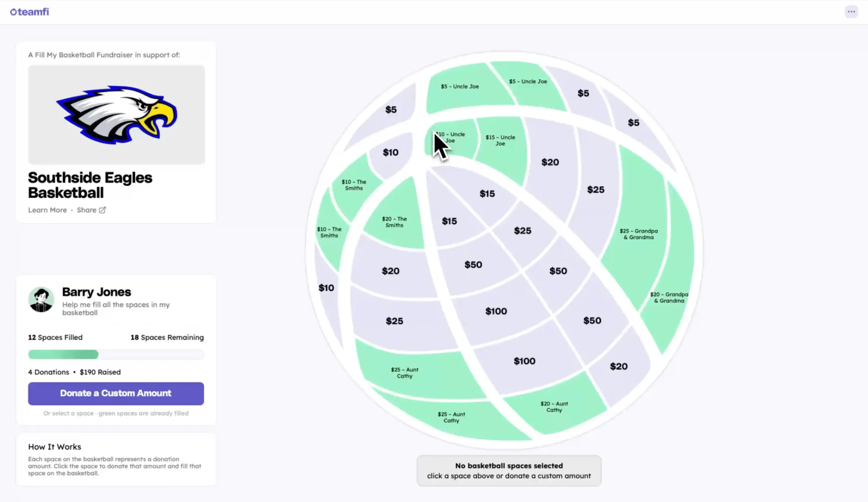Select the $5 space at far left top

pos(391,110)
